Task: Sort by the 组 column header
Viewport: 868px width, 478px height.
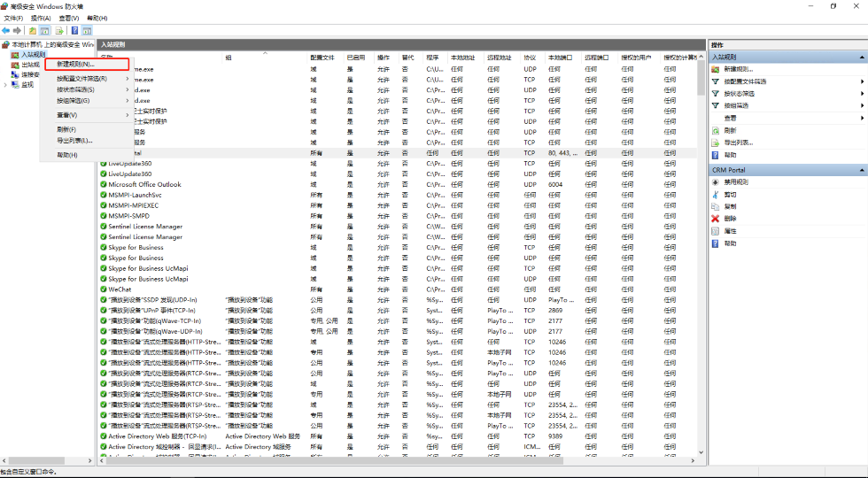Action: [x=265, y=58]
